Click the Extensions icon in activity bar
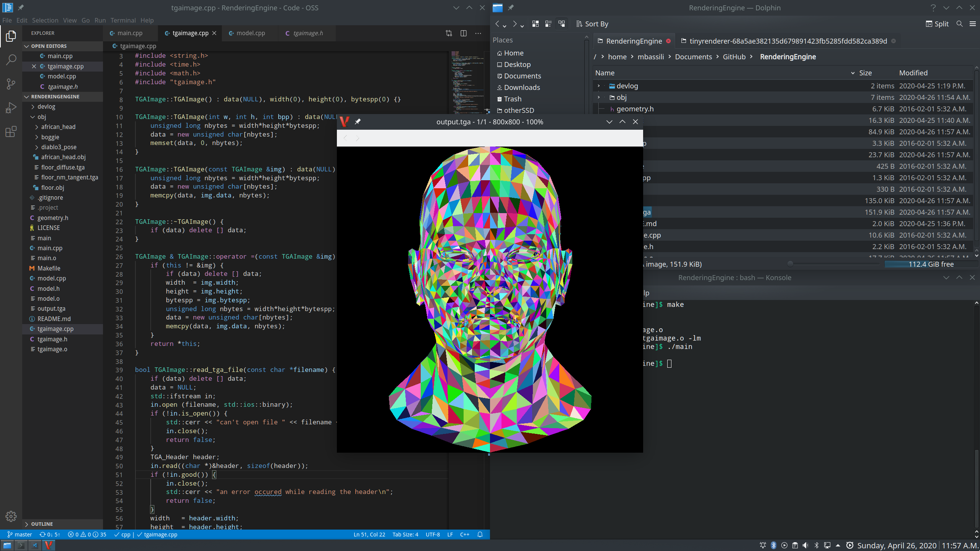The height and width of the screenshot is (551, 980). (x=10, y=131)
